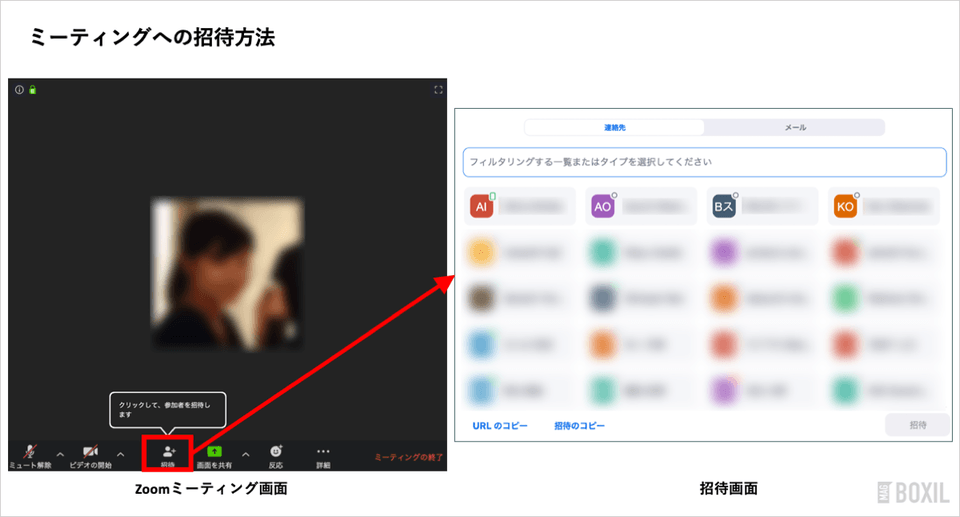Image resolution: width=960 pixels, height=517 pixels.
Task: Click the green encryption lock icon
Action: (x=32, y=90)
